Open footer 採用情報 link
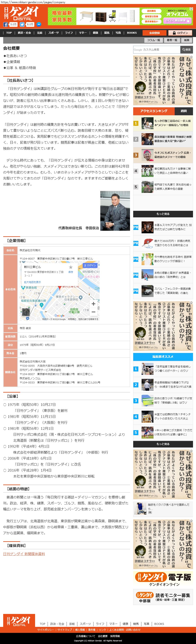 pyautogui.click(x=115, y=636)
